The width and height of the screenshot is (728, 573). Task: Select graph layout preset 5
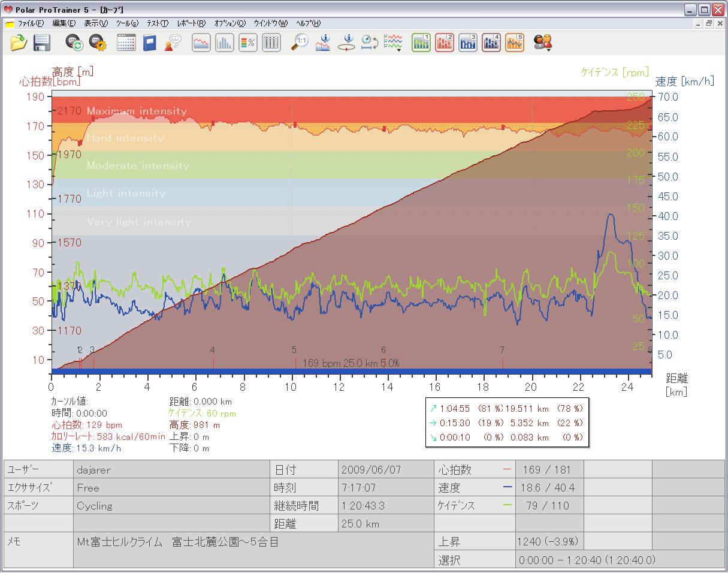[x=515, y=43]
